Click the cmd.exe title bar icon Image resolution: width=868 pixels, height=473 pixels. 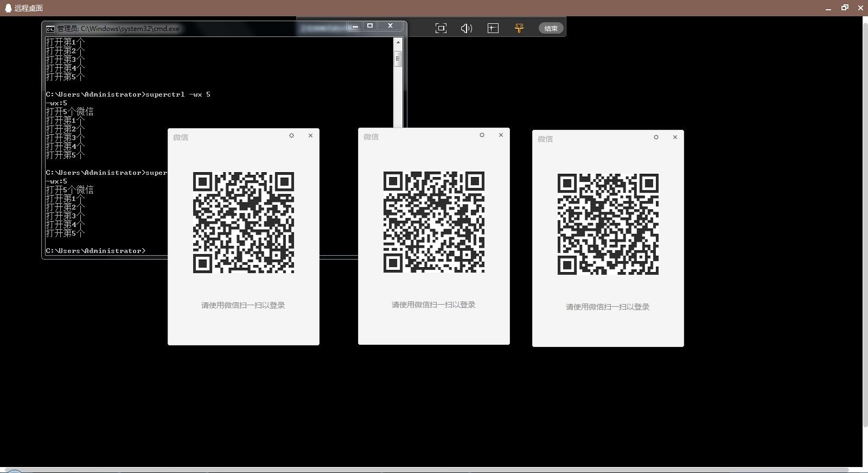click(x=50, y=29)
